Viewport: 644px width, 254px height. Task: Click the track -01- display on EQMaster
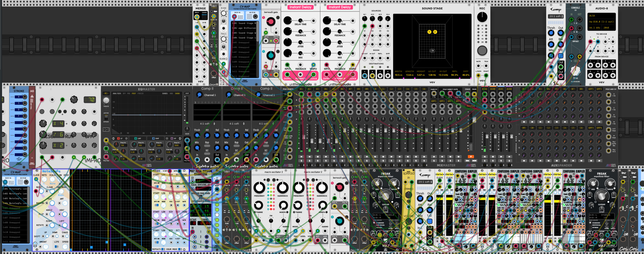[x=106, y=93]
